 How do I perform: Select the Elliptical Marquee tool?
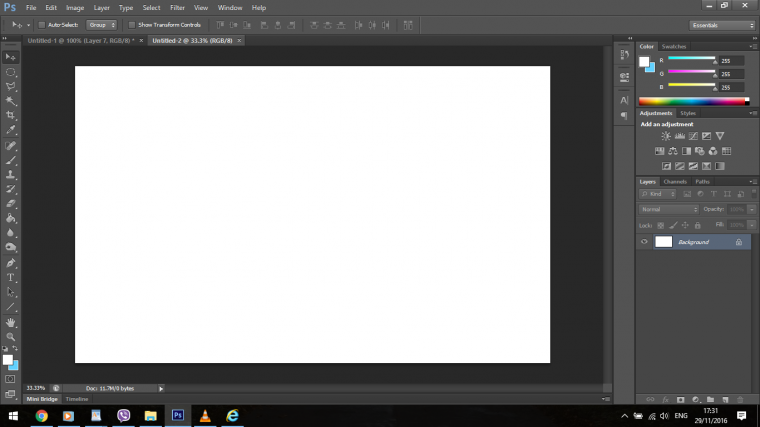(x=10, y=72)
